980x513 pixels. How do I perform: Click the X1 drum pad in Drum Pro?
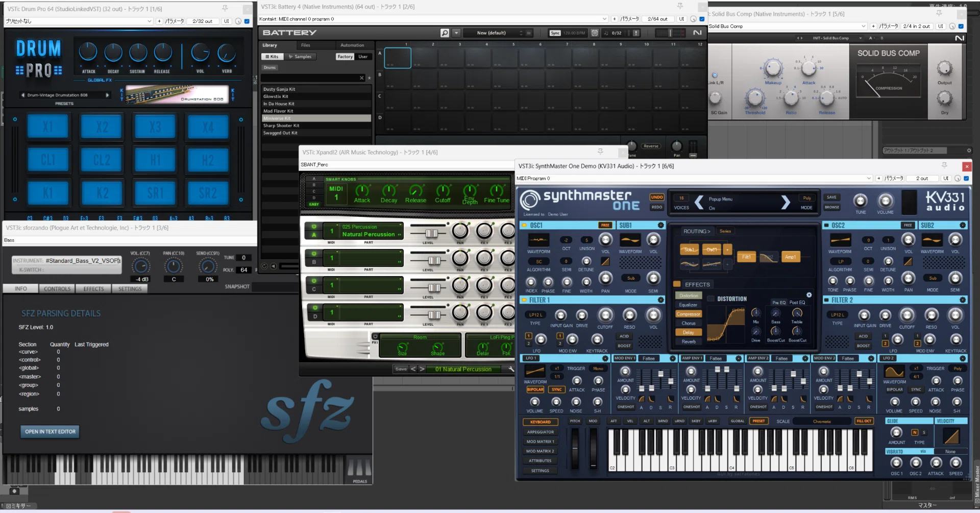click(x=47, y=126)
